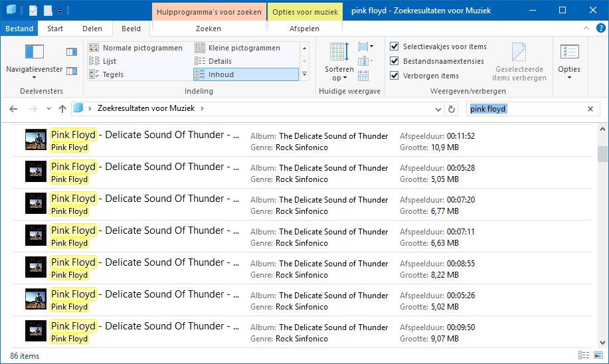Select the 00:11:52 Pink Floyd track thumbnail
The image size is (609, 364).
36,139
